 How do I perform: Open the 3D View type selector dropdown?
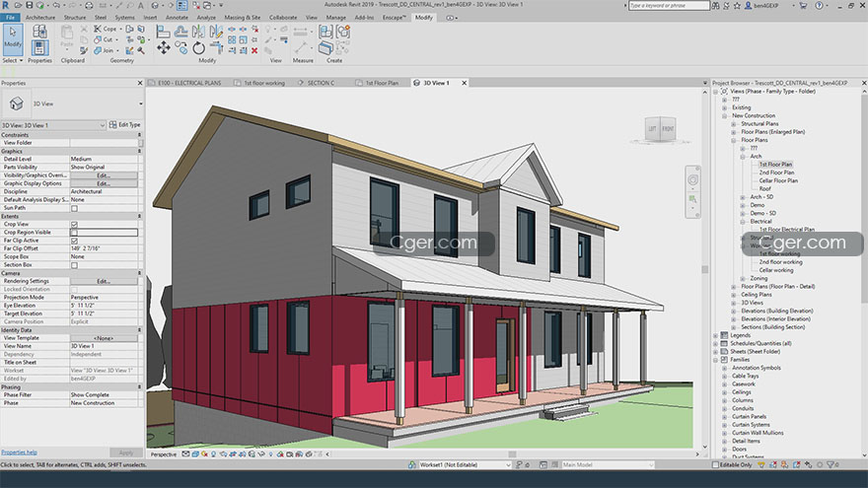point(141,104)
